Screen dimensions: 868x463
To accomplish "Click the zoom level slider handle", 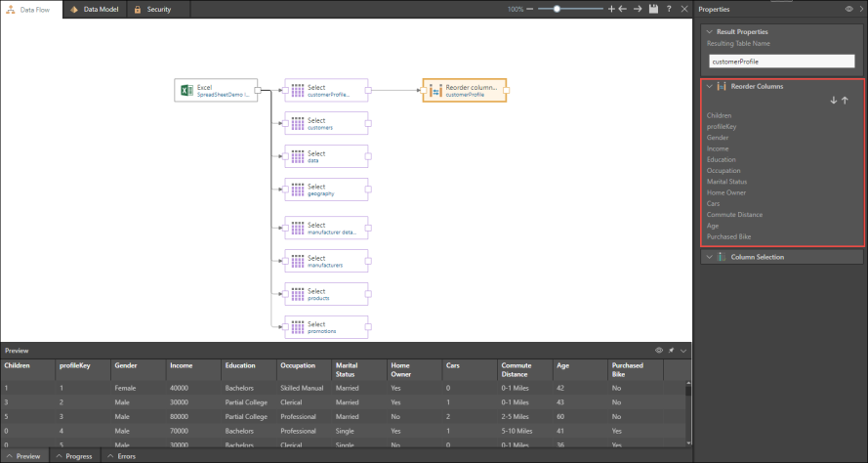I will (557, 9).
